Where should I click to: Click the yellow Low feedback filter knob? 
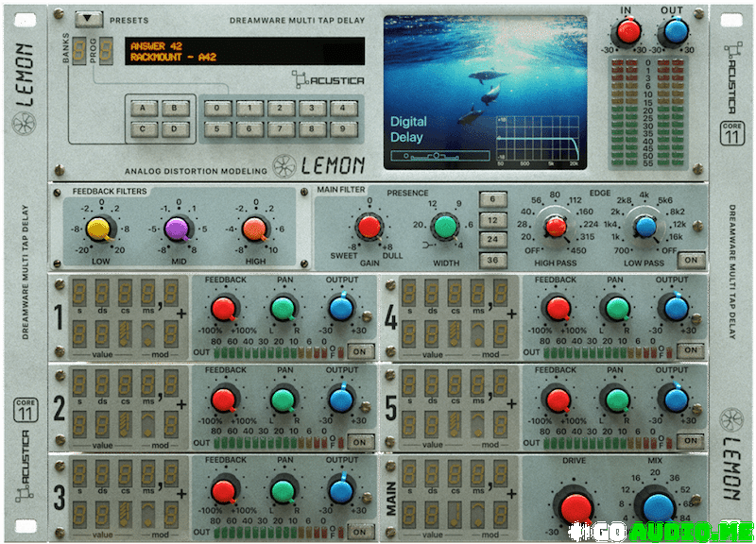click(x=98, y=229)
